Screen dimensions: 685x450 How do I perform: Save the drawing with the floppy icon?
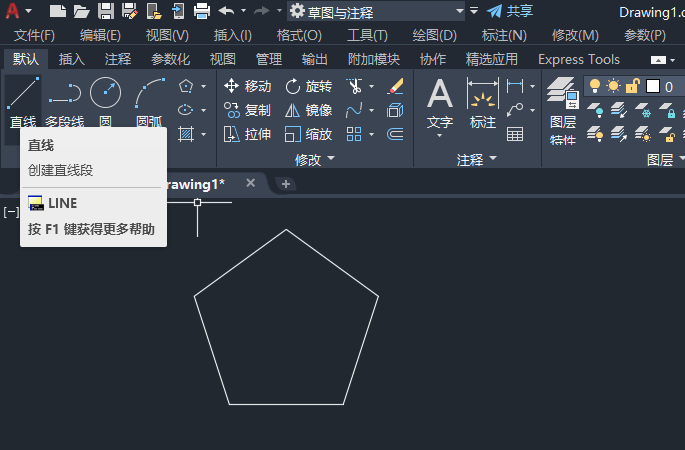[106, 11]
